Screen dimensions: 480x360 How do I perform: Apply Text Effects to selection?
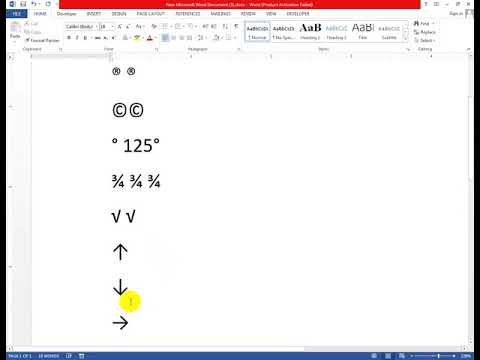(125, 38)
